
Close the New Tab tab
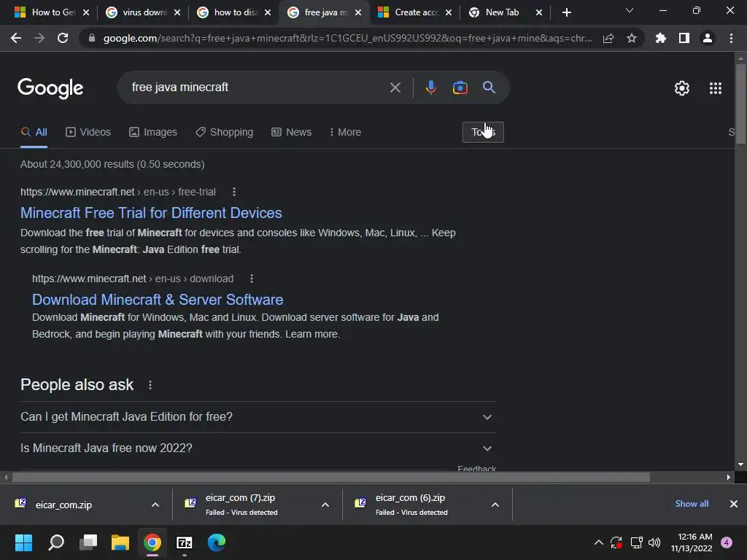[539, 12]
